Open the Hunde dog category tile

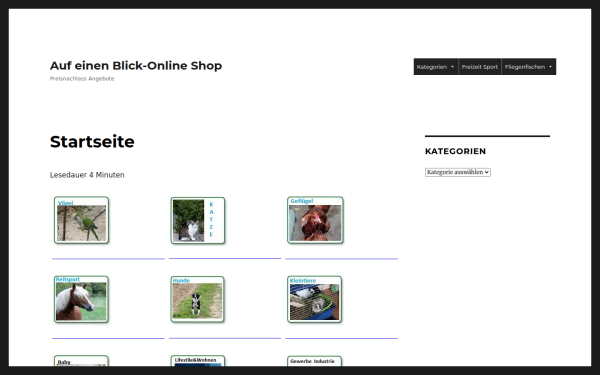[x=197, y=299]
